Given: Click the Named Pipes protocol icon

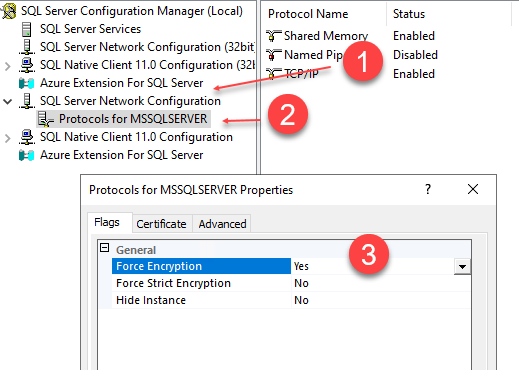Looking at the screenshot, I should coord(274,55).
